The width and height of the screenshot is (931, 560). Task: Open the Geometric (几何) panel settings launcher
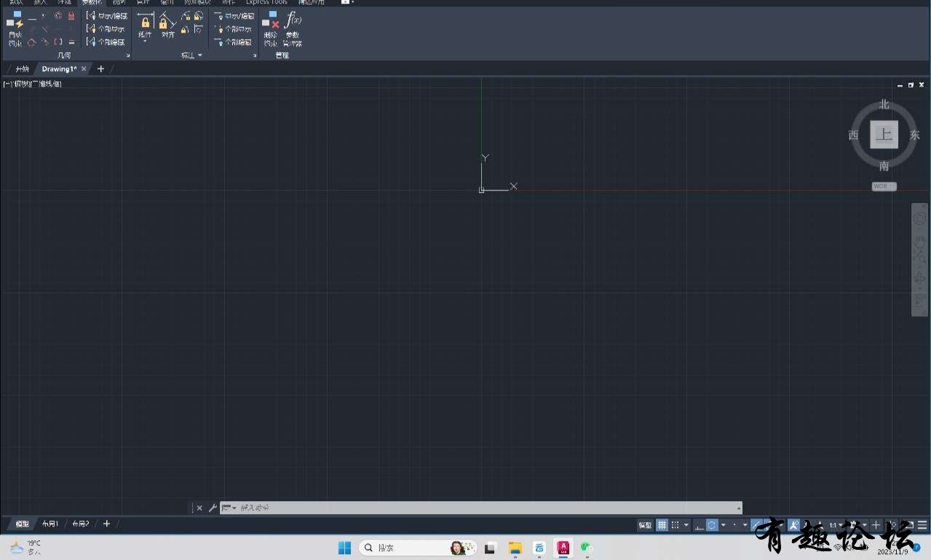tap(128, 55)
